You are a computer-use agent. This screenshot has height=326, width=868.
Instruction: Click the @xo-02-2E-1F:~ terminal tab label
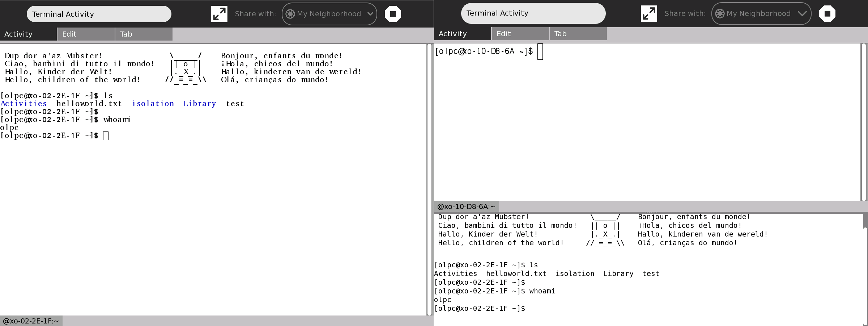tap(31, 321)
